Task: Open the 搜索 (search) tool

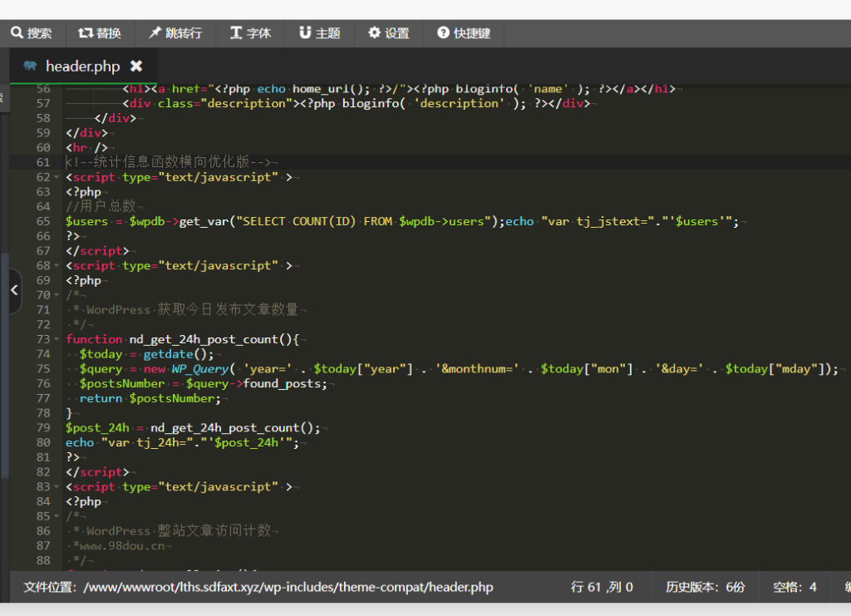Action: click(x=31, y=33)
